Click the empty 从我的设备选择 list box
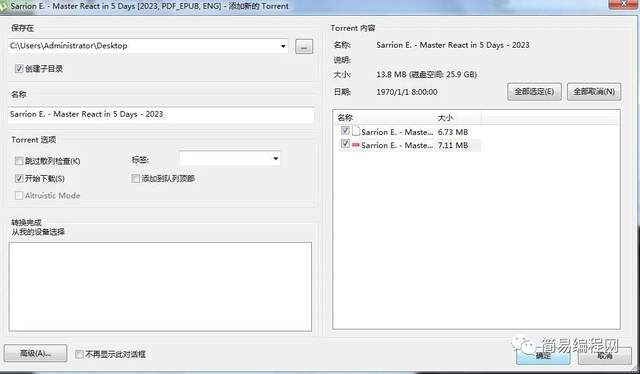This screenshot has height=374, width=640. coord(160,287)
